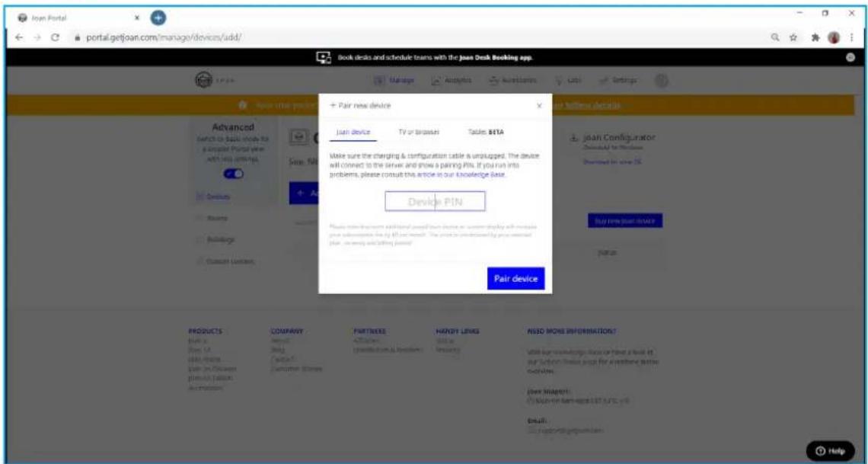Open the Blog footer link
Image resolution: width=868 pixels, height=464 pixels.
click(277, 350)
